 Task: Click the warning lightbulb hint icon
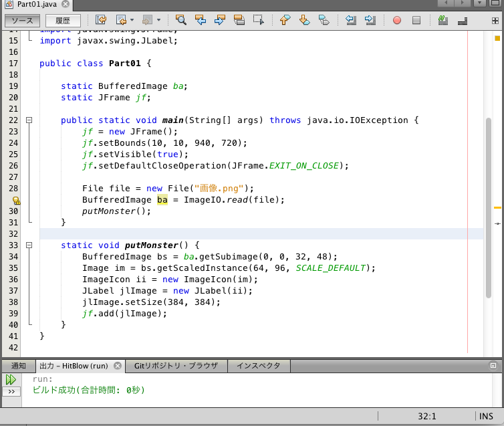[x=17, y=201]
